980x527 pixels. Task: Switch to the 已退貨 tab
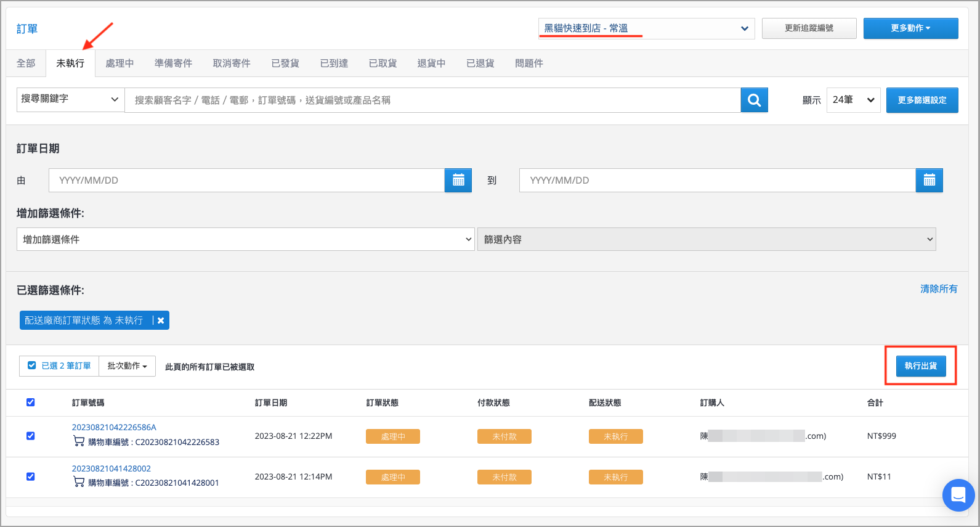tap(480, 63)
